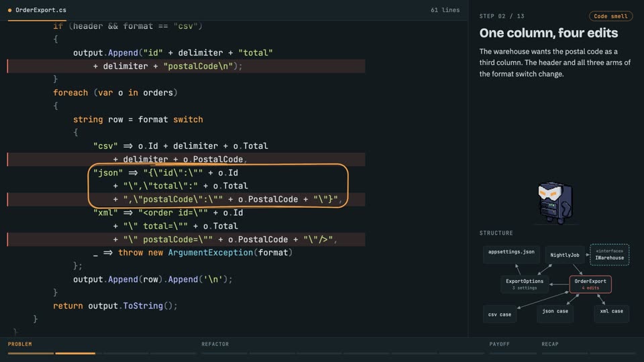
Task: Click the 'output.Append(row).Append('\n');' line
Action: point(153,280)
